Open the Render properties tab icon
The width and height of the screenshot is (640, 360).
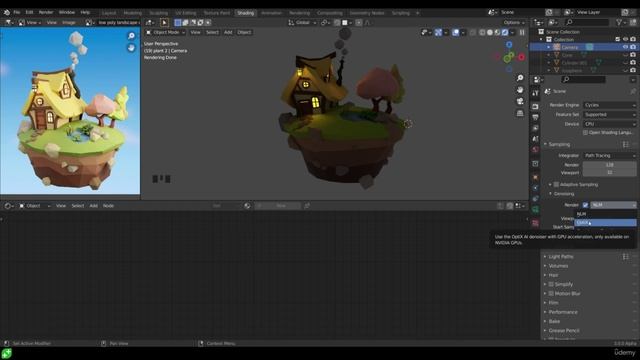point(535,107)
